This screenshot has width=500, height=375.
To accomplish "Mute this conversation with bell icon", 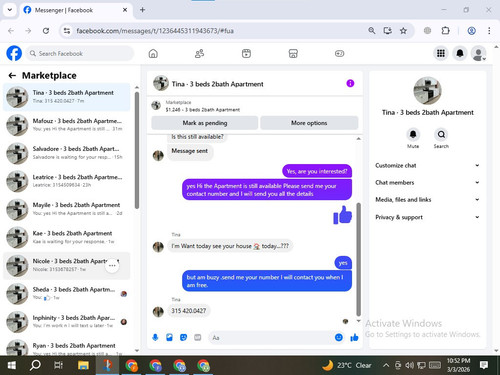I will (x=413, y=134).
